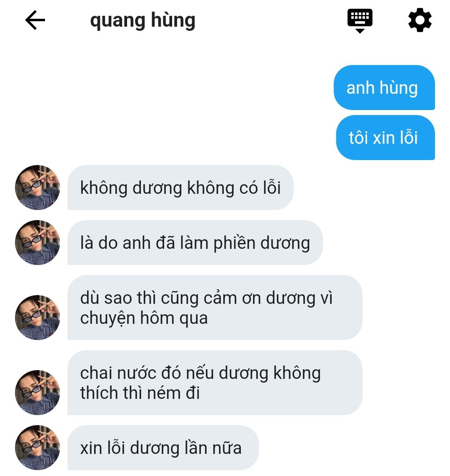Open avatar beside "là do anh đã làm phiền"
The width and height of the screenshot is (450, 476).
[x=37, y=243]
